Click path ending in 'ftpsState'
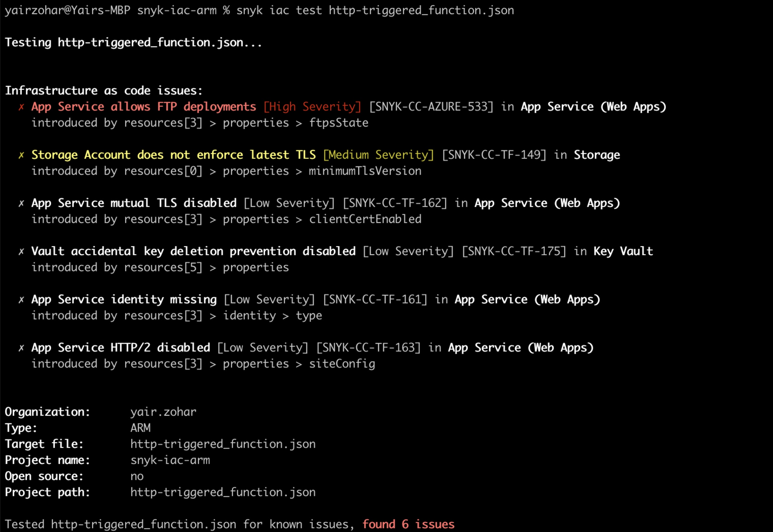773x532 pixels. point(200,123)
